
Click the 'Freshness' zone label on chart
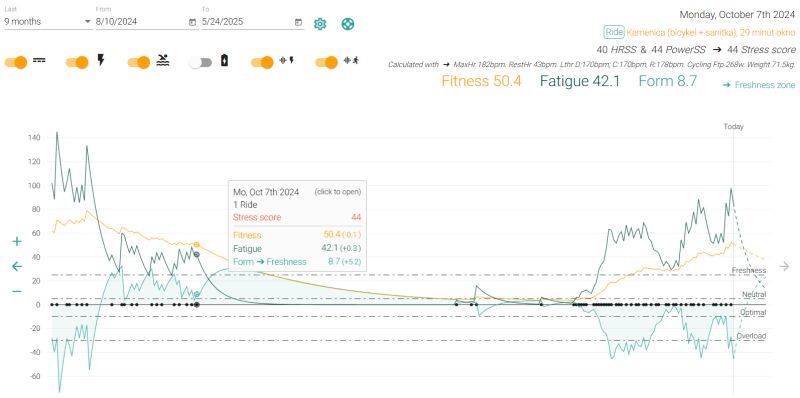pyautogui.click(x=749, y=270)
